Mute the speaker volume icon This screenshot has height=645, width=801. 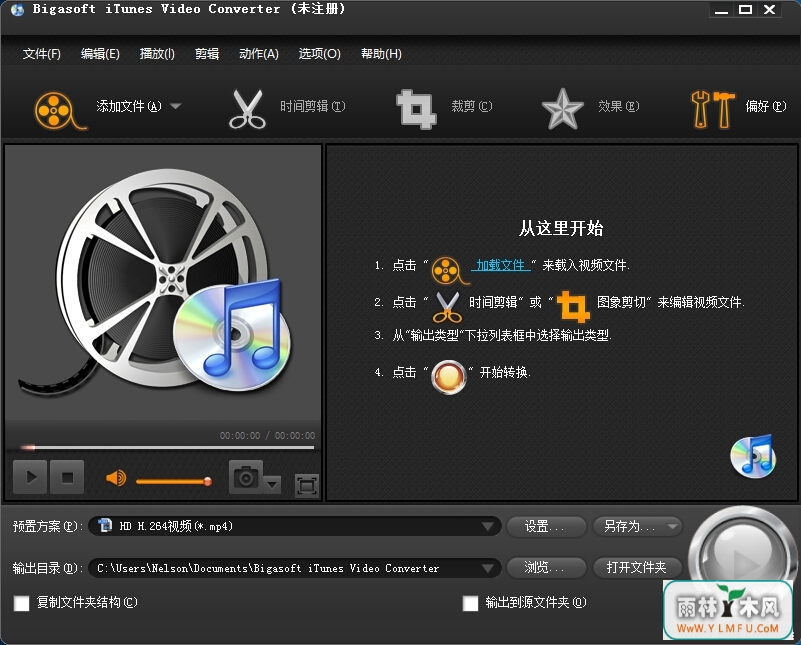coord(116,479)
